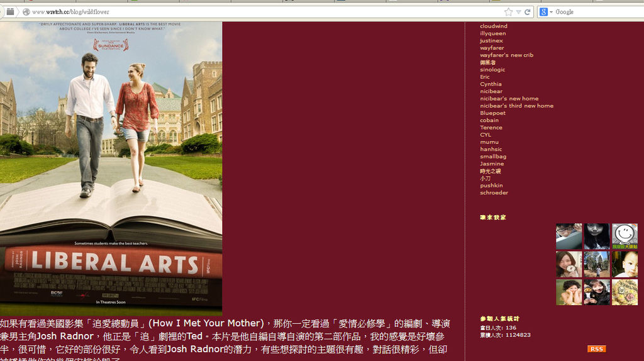The width and height of the screenshot is (644, 361).
Task: Visit the CYL link
Action: (485, 135)
